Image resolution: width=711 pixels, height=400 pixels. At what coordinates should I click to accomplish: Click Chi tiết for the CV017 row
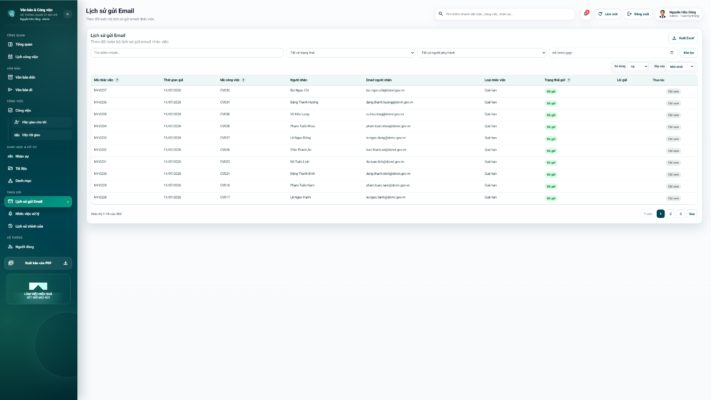click(673, 198)
